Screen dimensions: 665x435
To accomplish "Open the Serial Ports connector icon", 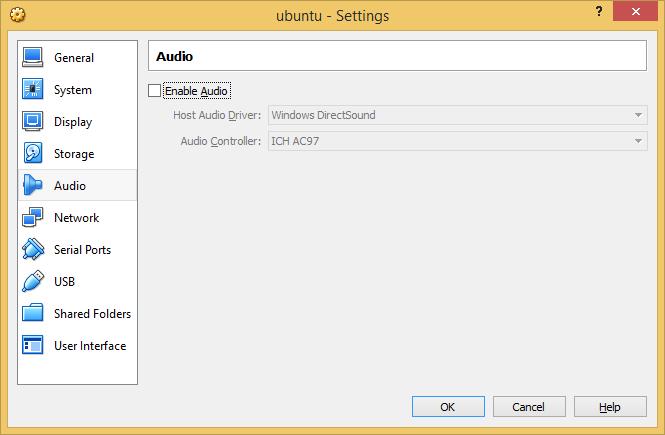I will 33,249.
